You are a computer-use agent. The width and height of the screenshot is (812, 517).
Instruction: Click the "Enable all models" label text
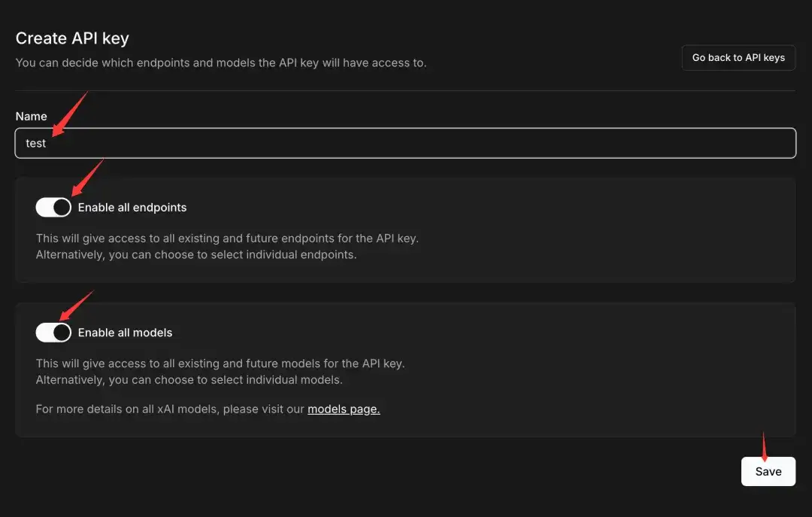coord(126,332)
